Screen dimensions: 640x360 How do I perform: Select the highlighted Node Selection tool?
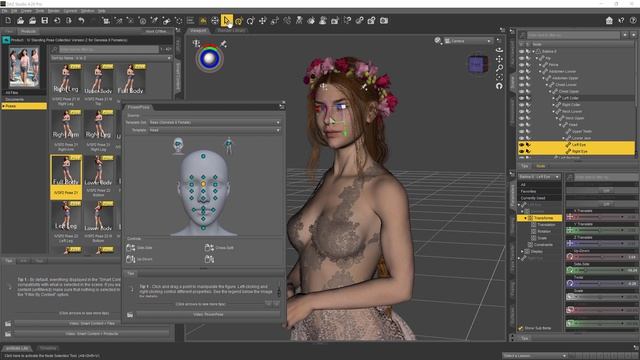pyautogui.click(x=227, y=20)
